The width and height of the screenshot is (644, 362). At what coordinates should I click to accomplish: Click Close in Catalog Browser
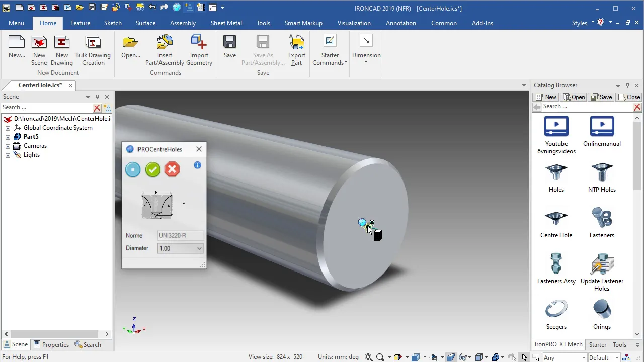pos(629,97)
